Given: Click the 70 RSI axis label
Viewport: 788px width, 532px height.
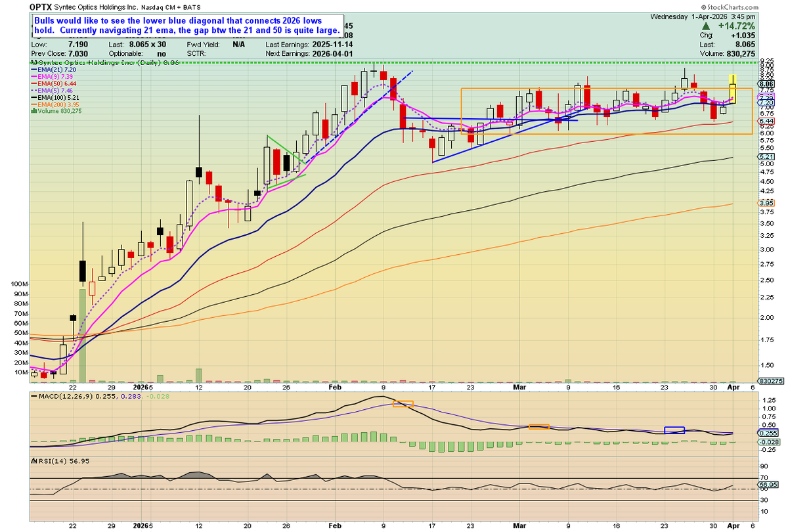Looking at the screenshot, I should click(x=763, y=477).
